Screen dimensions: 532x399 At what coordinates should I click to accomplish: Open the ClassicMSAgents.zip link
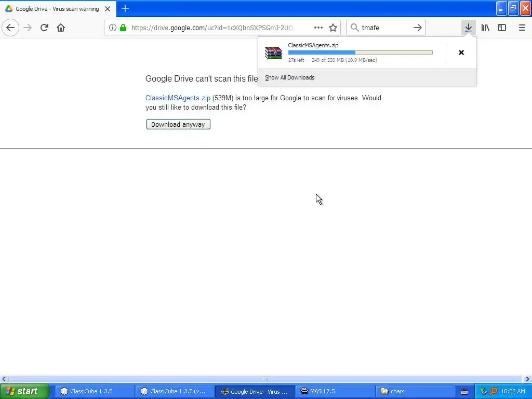point(178,98)
